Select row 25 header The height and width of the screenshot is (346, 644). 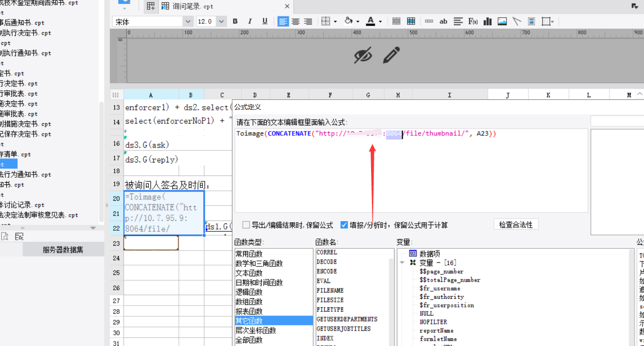click(x=117, y=273)
